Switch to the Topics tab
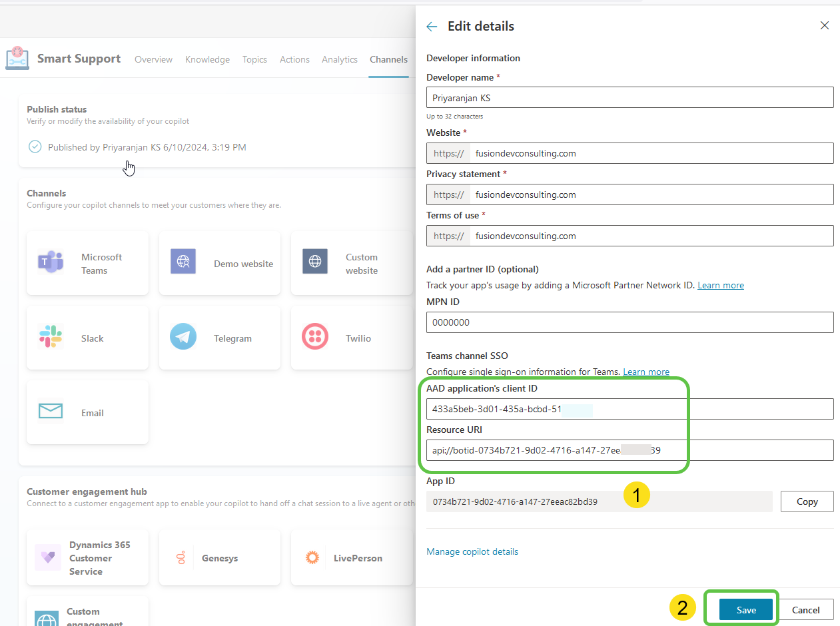Viewport: 840px width, 626px height. click(x=254, y=59)
